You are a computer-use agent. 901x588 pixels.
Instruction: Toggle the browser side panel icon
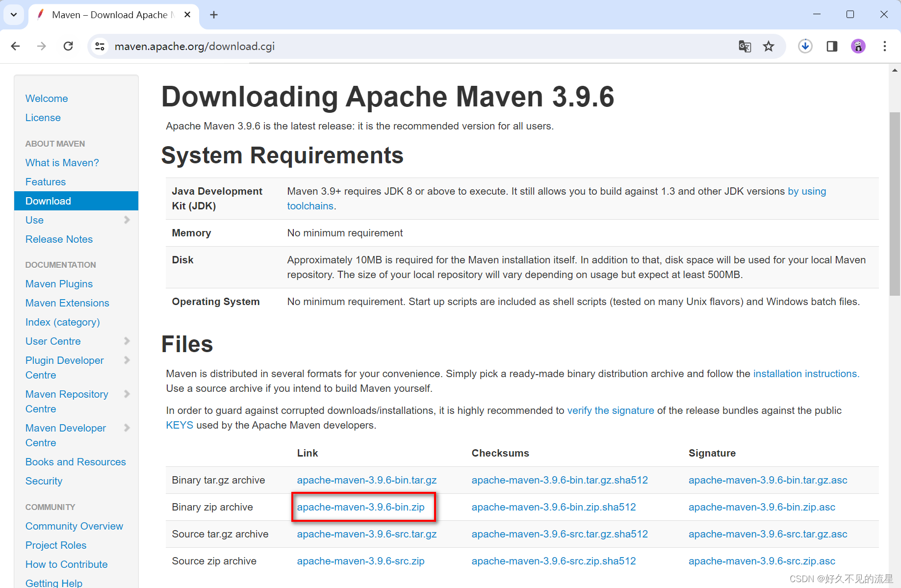pos(832,46)
